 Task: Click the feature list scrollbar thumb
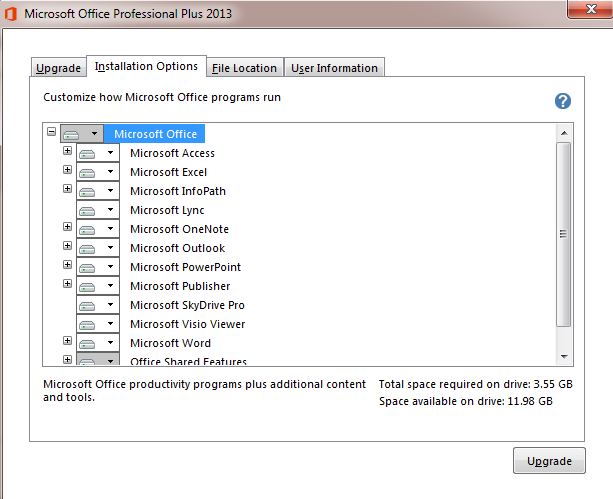pyautogui.click(x=563, y=234)
